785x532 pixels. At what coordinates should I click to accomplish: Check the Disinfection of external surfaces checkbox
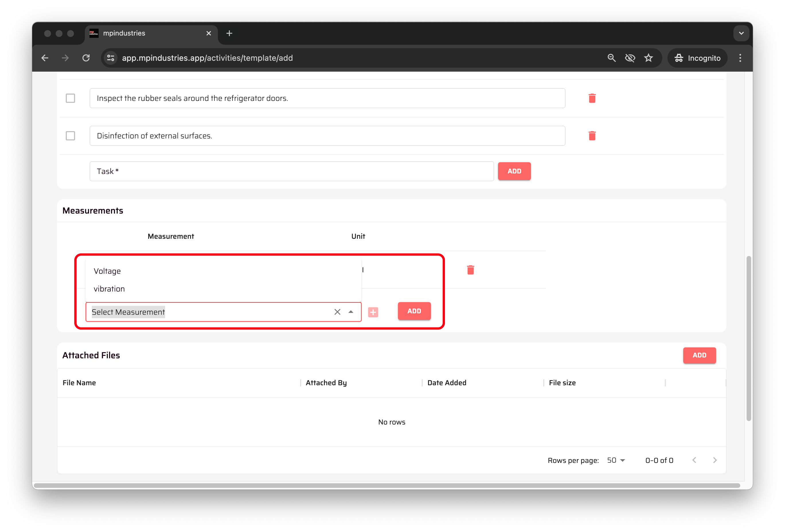point(70,136)
